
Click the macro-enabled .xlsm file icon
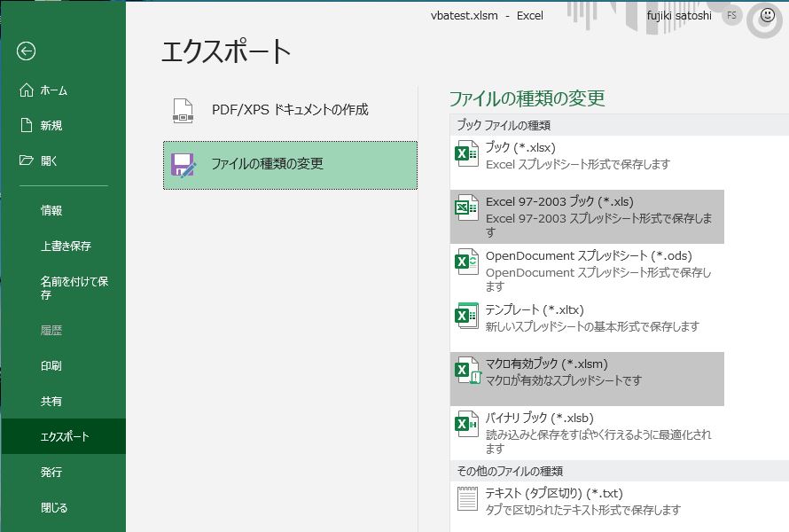468,371
